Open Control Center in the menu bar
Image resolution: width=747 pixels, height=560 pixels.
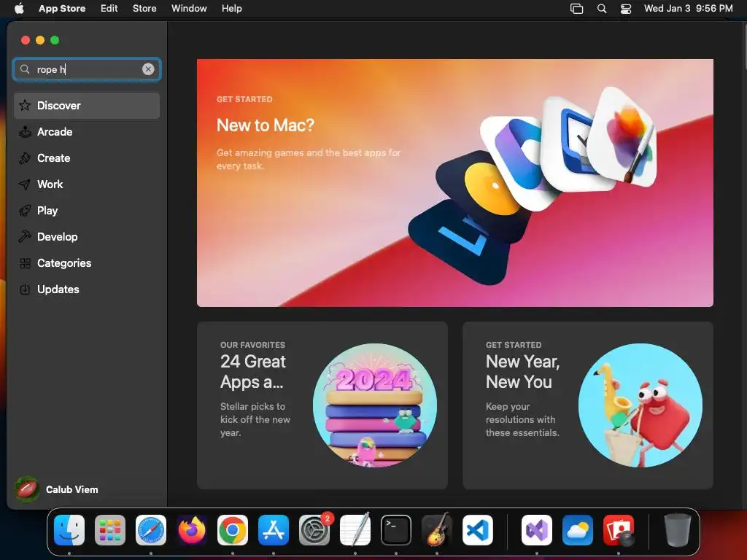coord(625,9)
